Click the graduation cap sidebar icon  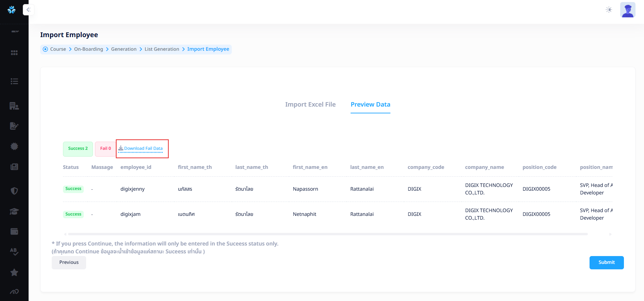14,211
